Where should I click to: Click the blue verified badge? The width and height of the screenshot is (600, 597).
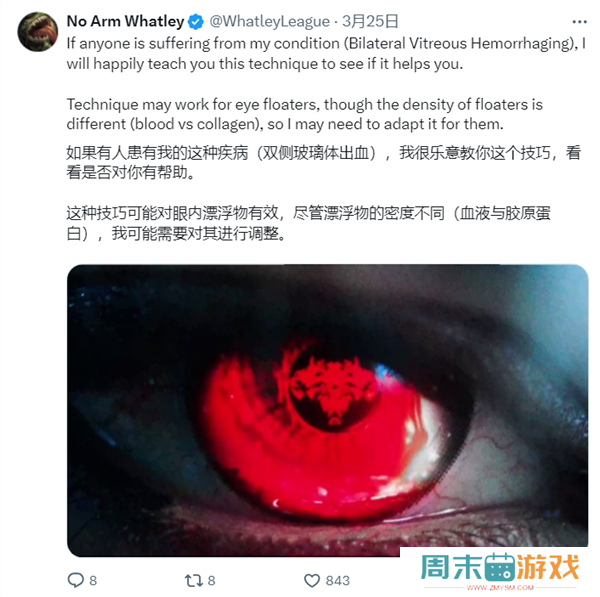pyautogui.click(x=197, y=21)
